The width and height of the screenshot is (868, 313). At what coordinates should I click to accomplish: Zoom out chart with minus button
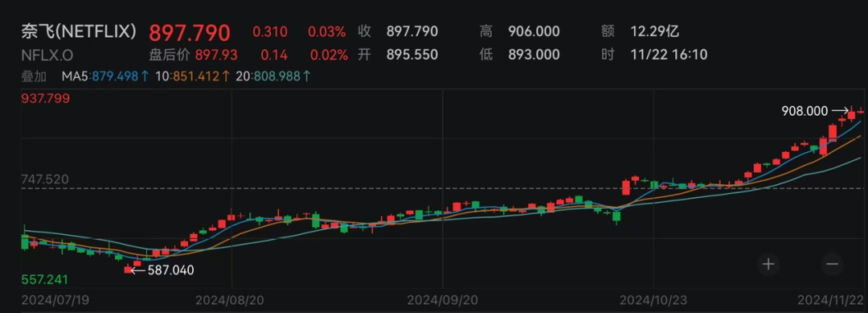[x=833, y=264]
